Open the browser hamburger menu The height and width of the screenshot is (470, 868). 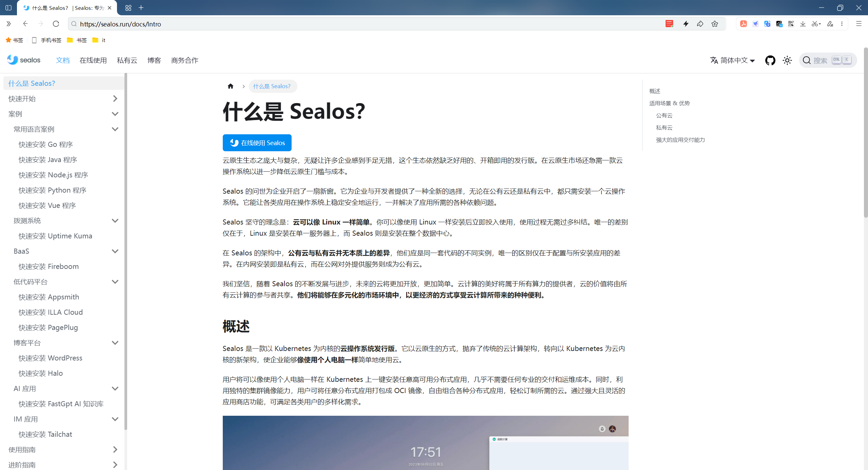tap(859, 24)
